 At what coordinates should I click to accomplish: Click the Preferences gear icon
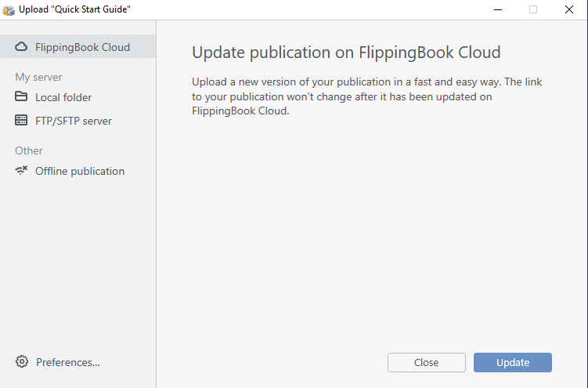(x=22, y=361)
